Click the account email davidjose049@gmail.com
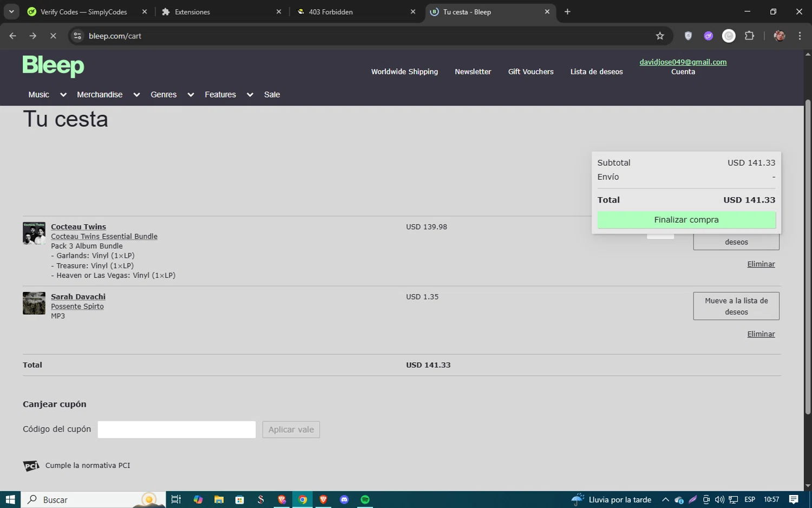 point(683,62)
